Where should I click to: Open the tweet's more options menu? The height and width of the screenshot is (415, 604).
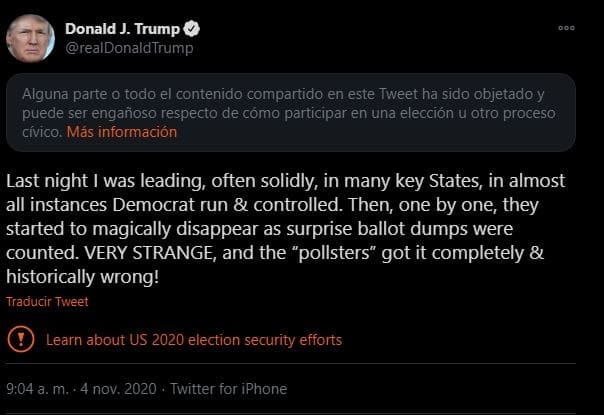click(x=567, y=29)
